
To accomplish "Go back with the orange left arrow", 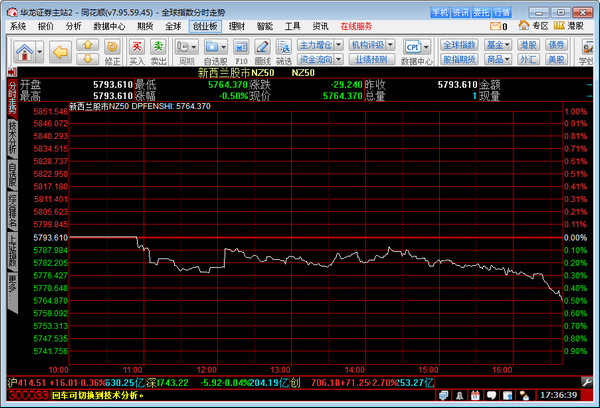I will 60,51.
